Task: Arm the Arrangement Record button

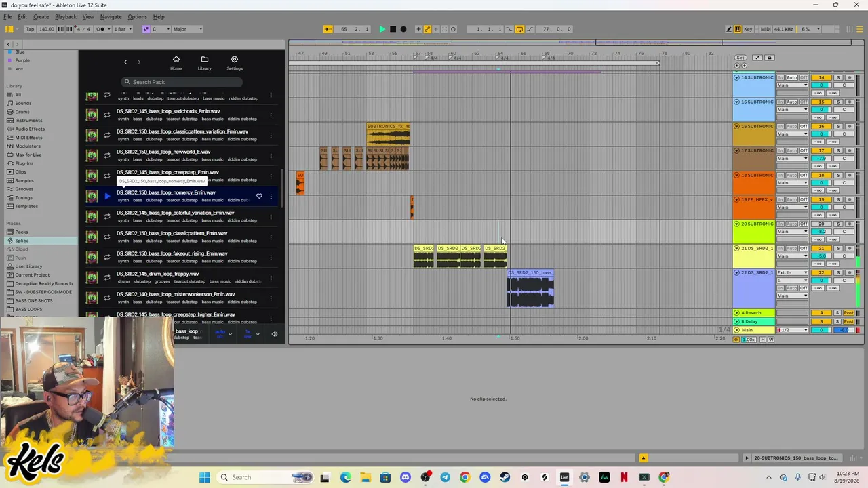Action: (403, 29)
